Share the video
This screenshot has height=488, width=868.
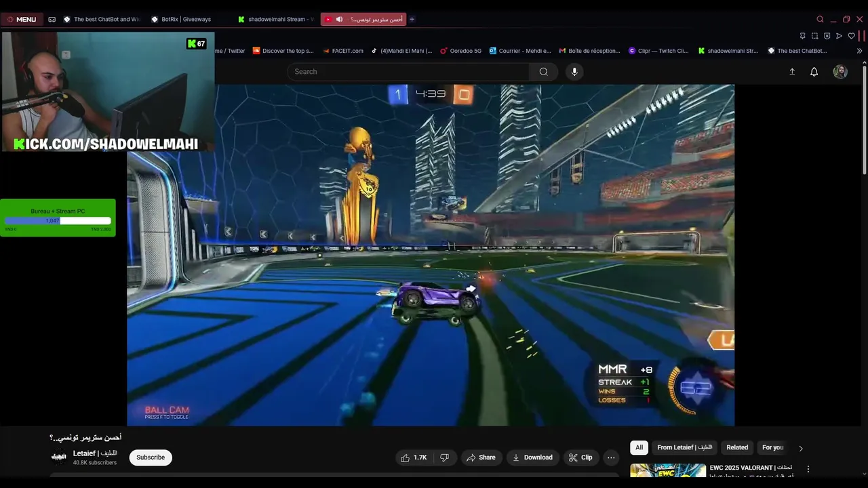click(x=481, y=457)
